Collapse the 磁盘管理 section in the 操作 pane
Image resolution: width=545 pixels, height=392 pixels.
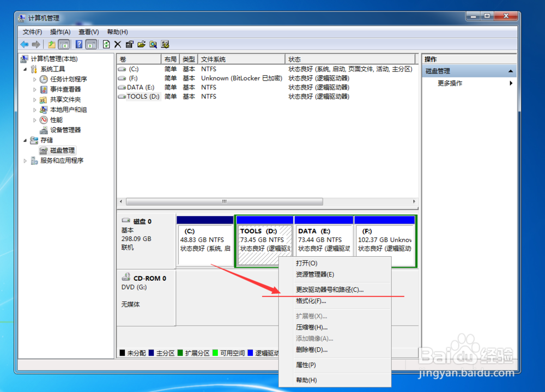[510, 71]
